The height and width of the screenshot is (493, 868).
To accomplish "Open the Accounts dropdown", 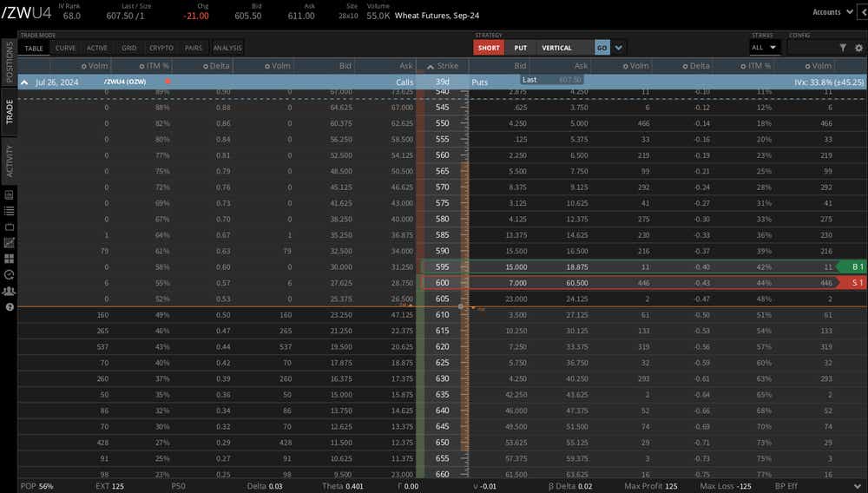I will coord(832,11).
